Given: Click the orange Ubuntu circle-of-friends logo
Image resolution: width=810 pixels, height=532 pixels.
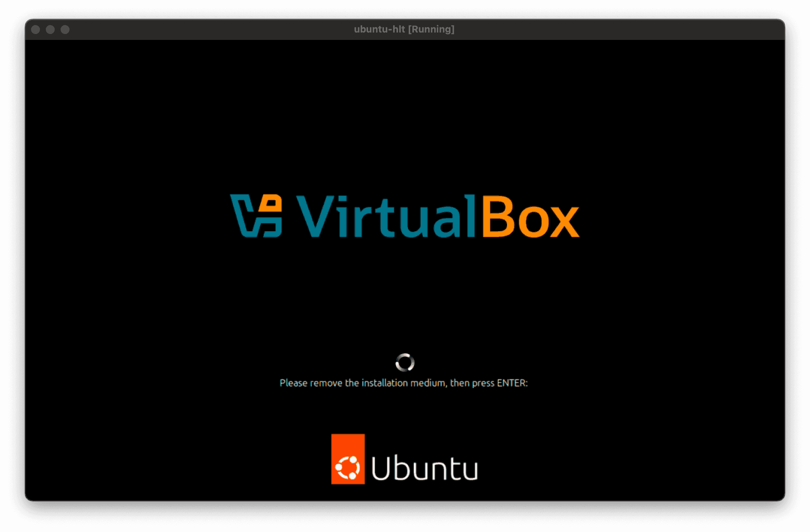Looking at the screenshot, I should (348, 459).
